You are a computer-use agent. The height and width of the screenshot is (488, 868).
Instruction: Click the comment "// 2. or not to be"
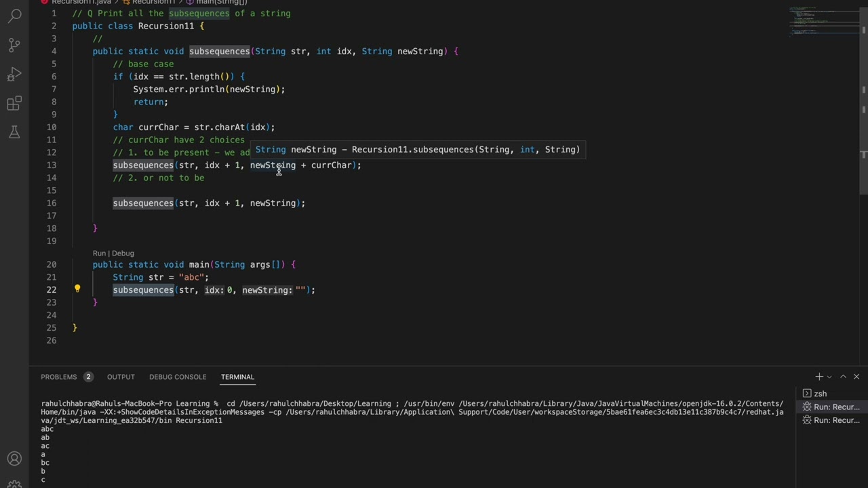click(x=159, y=178)
